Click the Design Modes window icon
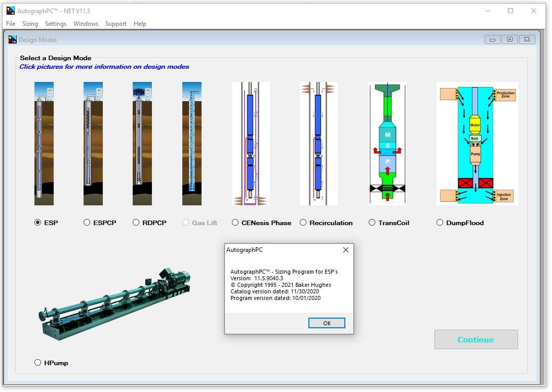 tap(13, 39)
